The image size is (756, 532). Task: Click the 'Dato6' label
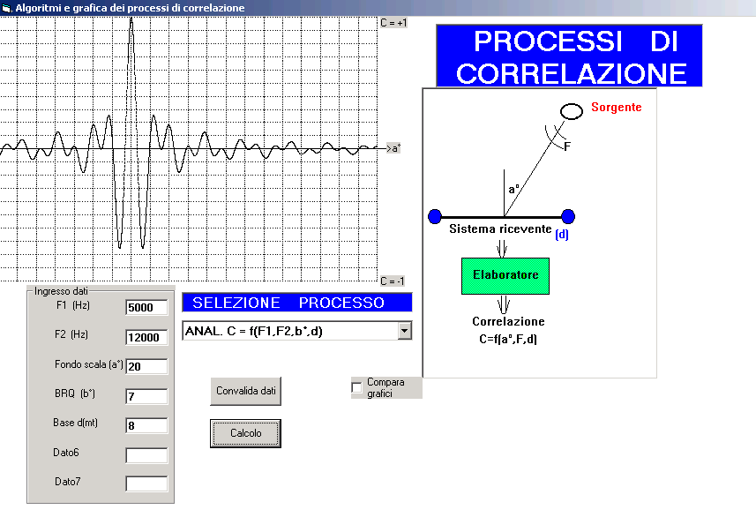pyautogui.click(x=66, y=453)
